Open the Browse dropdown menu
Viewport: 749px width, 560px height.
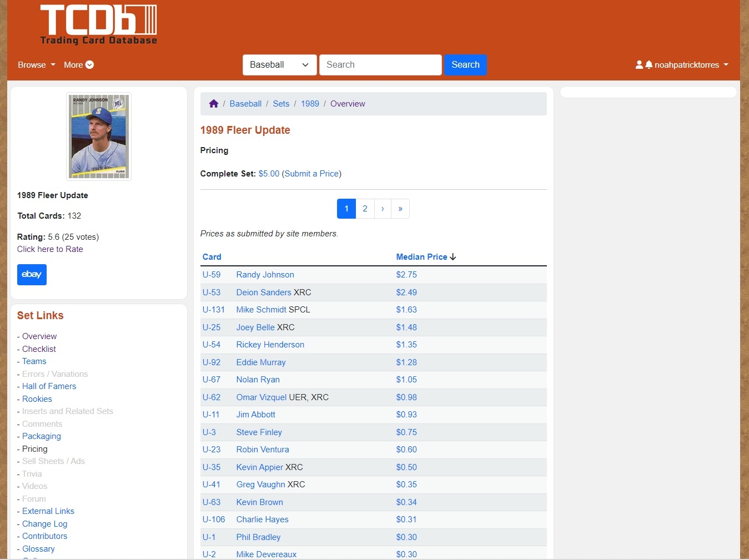click(x=37, y=65)
